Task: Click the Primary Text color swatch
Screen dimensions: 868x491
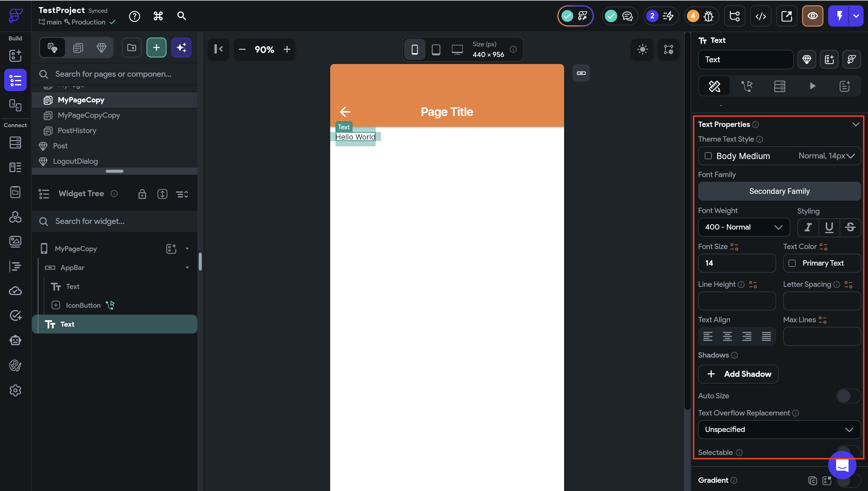Action: tap(792, 263)
